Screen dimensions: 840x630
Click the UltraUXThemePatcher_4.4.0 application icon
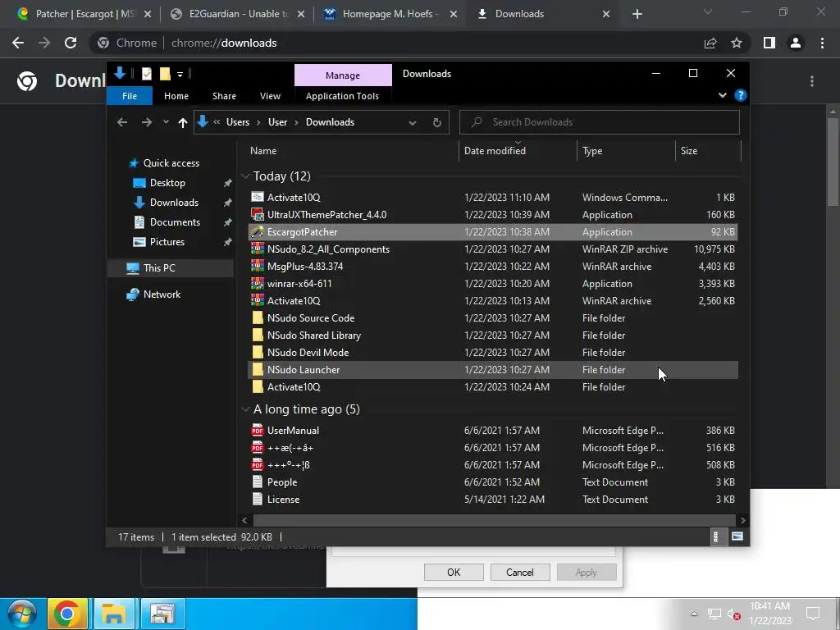[258, 214]
